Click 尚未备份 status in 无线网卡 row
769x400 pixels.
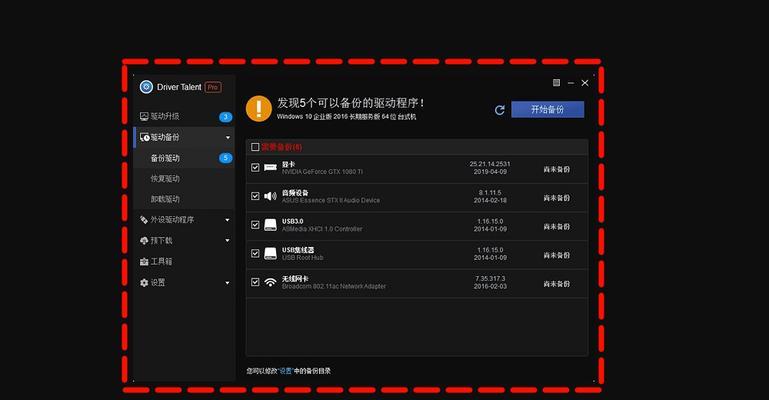(557, 284)
